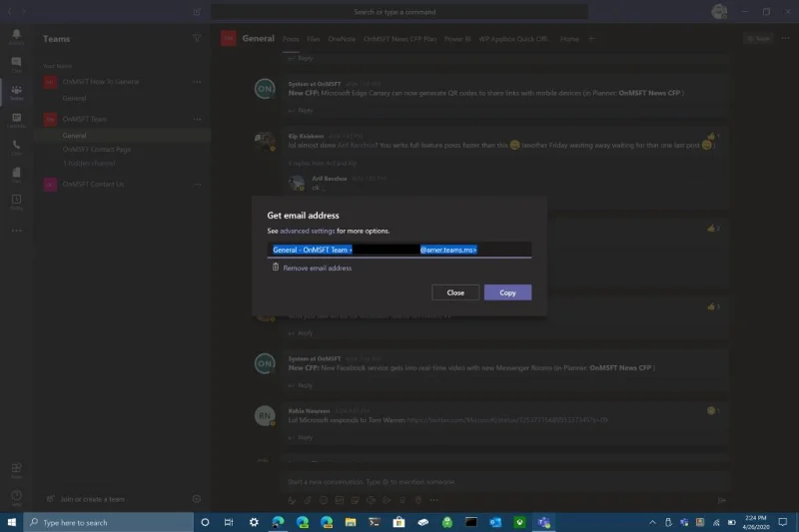Reply to Rabia Noureen's post

point(301,437)
